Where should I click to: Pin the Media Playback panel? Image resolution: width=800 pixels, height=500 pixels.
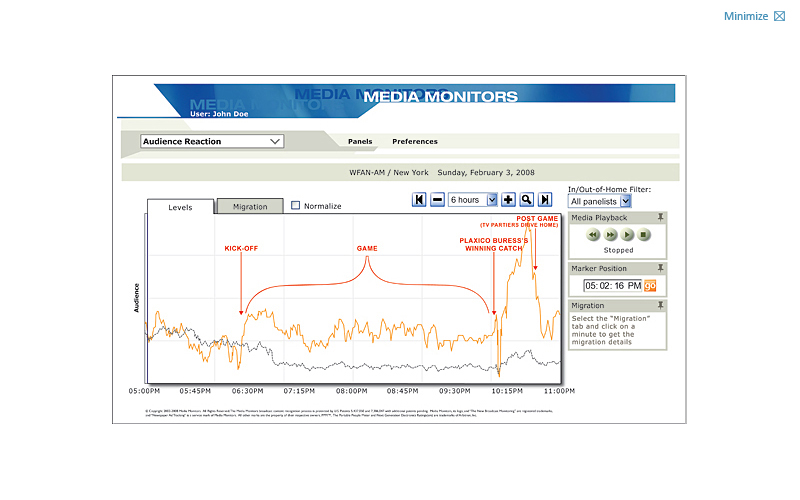point(660,217)
